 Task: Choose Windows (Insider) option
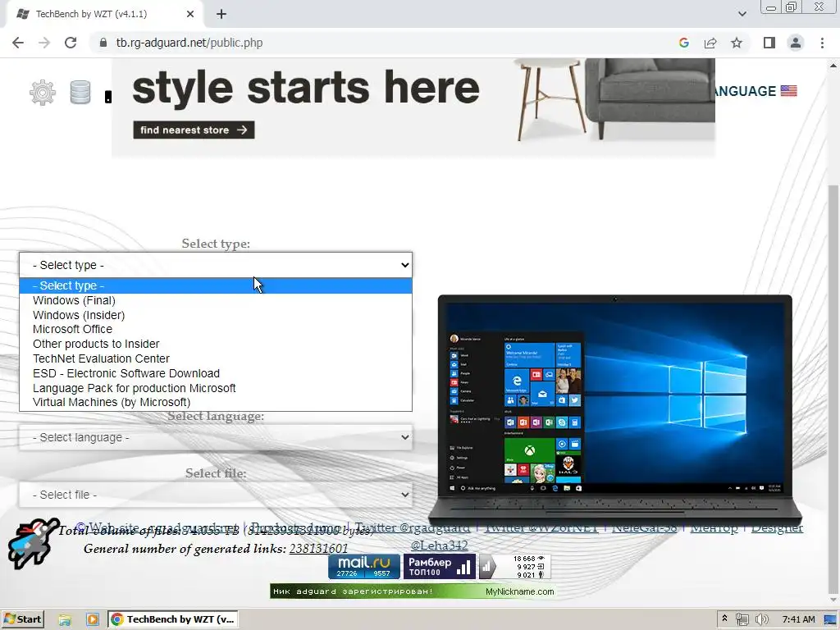click(216, 315)
